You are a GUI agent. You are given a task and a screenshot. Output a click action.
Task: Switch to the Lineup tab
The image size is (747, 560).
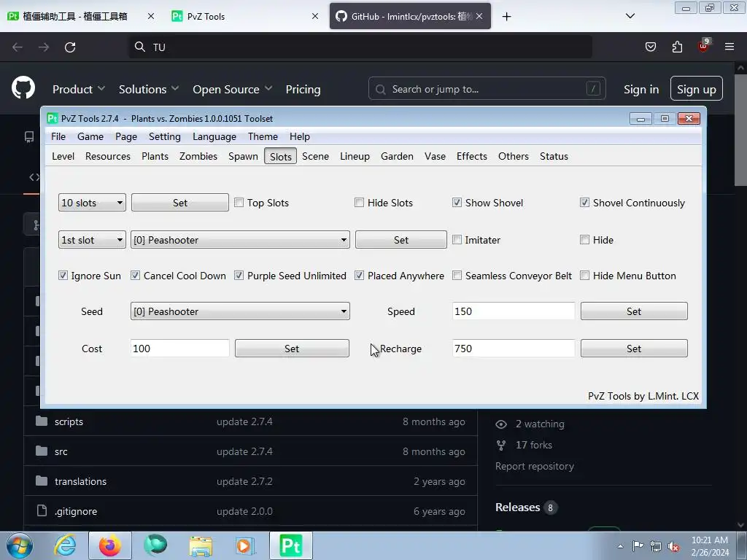(x=355, y=156)
